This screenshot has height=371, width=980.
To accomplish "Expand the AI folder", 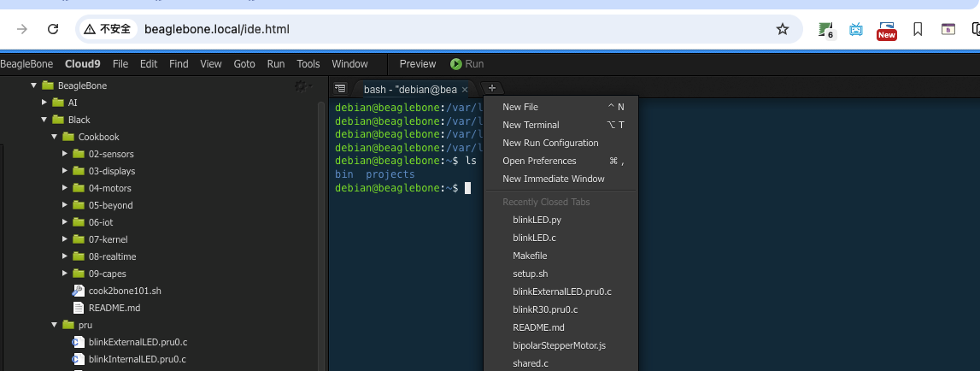I will (x=44, y=102).
